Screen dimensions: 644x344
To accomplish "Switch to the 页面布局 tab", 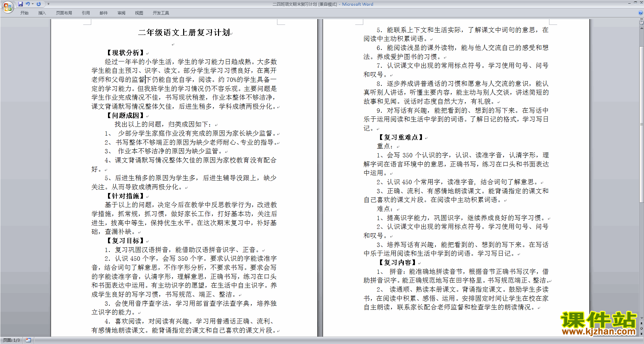I will click(64, 13).
